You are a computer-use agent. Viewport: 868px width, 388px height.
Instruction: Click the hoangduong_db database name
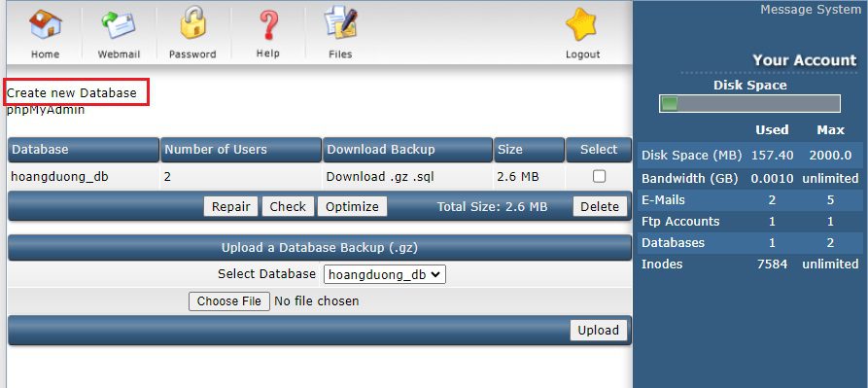click(x=60, y=177)
